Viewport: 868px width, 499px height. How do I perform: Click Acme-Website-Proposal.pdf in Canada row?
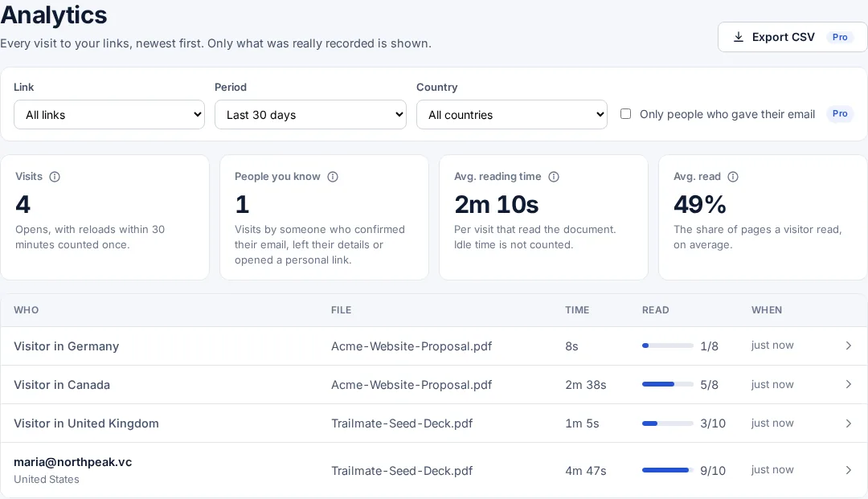411,385
